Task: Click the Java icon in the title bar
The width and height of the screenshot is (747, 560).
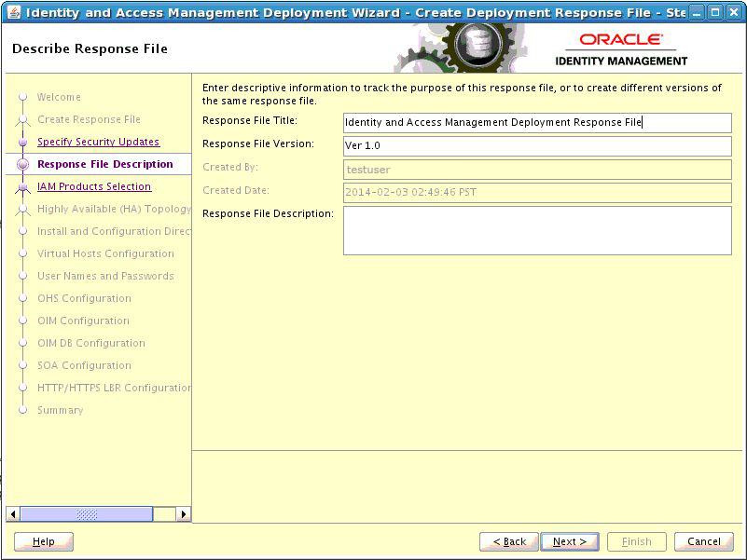Action: [14, 12]
